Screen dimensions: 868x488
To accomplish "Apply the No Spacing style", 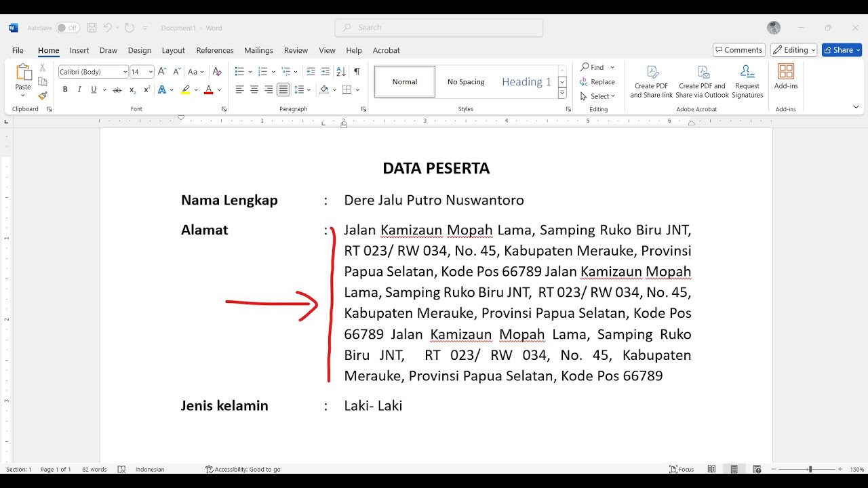I will [x=466, y=82].
